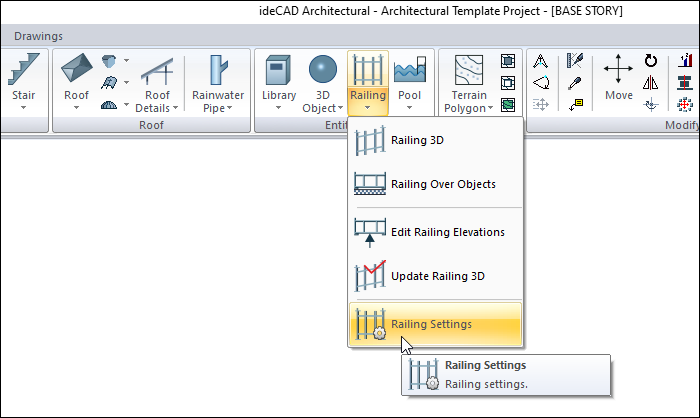Open the Terrain Polygon dropdown arrow
This screenshot has width=700, height=418.
[x=491, y=107]
